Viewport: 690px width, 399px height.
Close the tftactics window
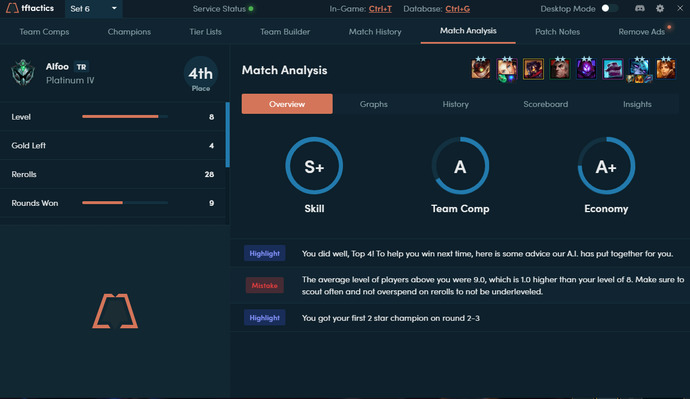click(680, 8)
